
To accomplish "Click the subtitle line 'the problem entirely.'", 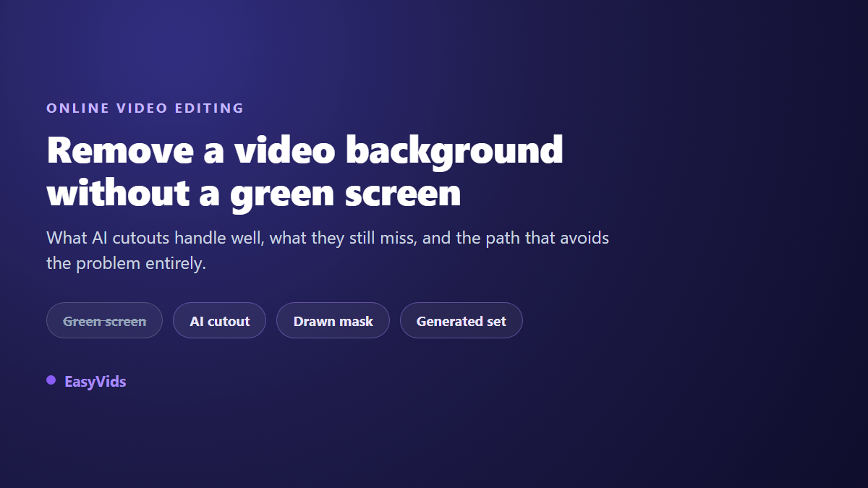I will [x=127, y=263].
